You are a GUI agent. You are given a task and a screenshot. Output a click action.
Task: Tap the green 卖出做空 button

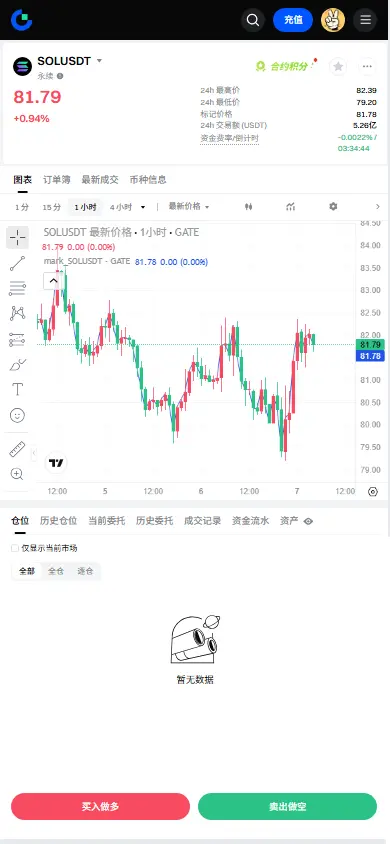[x=287, y=806]
